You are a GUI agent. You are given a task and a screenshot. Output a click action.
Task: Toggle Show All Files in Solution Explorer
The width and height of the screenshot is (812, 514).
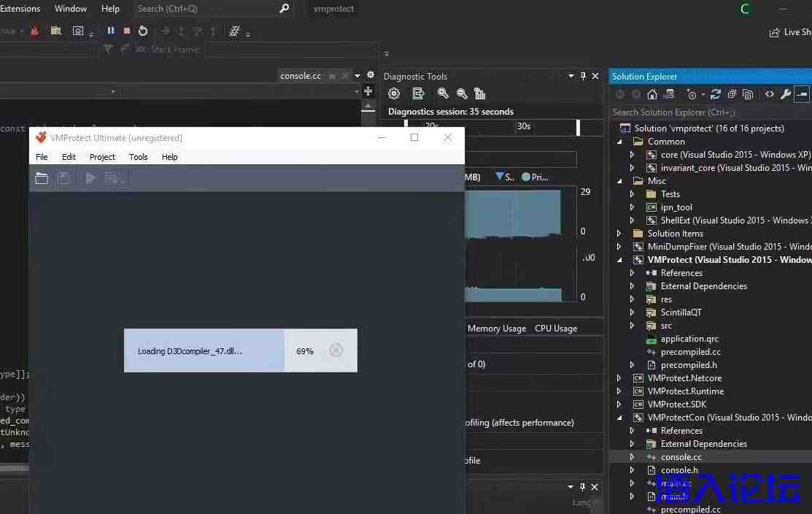748,94
